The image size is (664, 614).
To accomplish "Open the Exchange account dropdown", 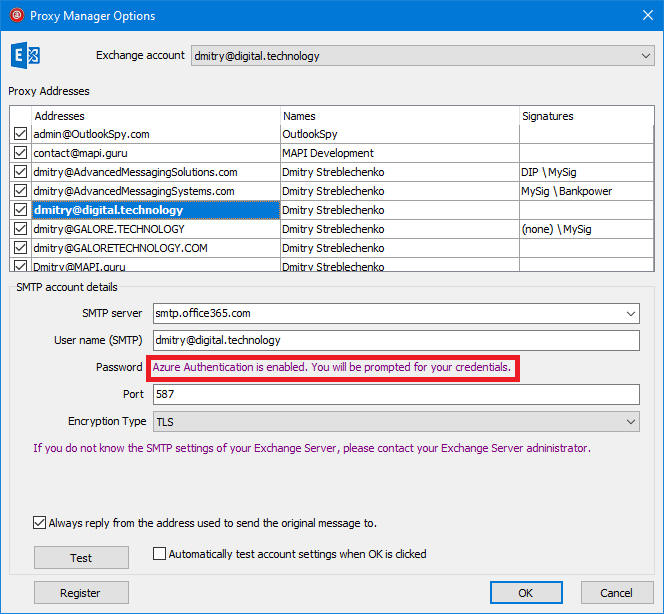I will pyautogui.click(x=423, y=56).
